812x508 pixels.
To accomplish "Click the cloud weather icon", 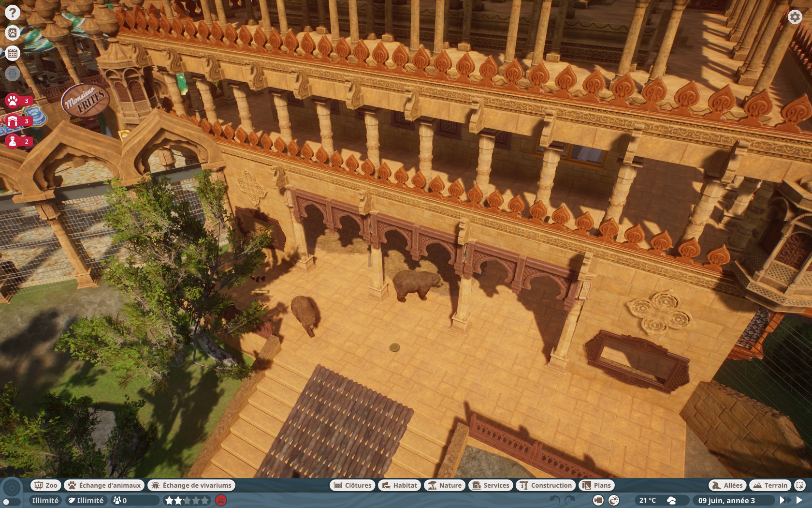I will pyautogui.click(x=671, y=500).
